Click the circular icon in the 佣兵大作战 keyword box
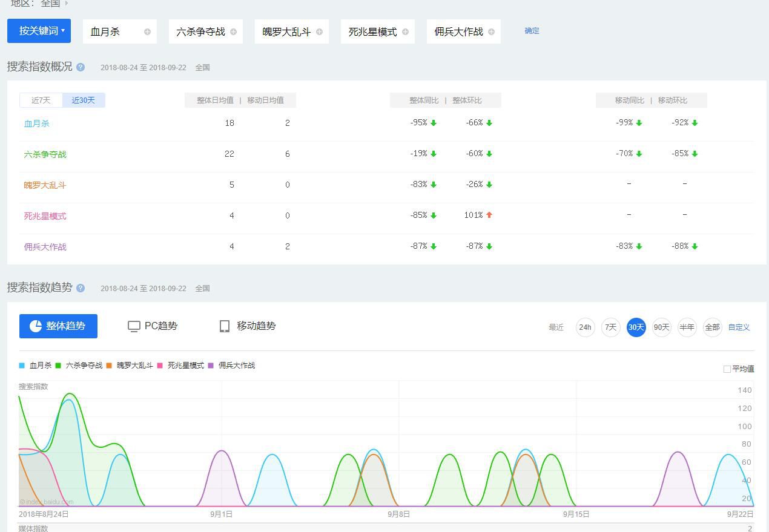This screenshot has height=532, width=769. [x=491, y=31]
